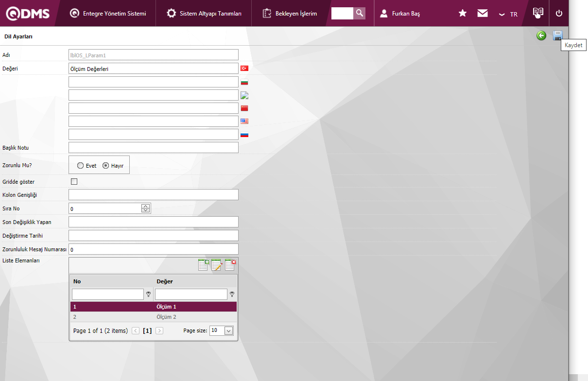The width and height of the screenshot is (588, 381).
Task: Open the help book icon
Action: [x=538, y=13]
